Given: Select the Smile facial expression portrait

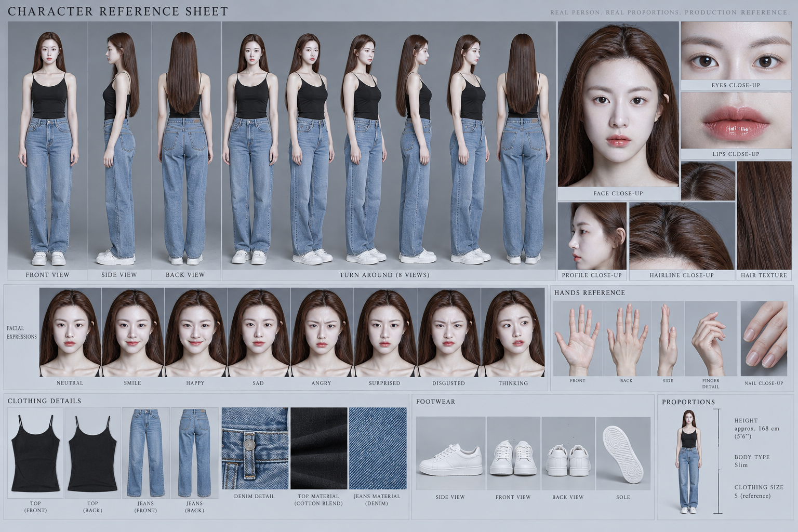Looking at the screenshot, I should 133,333.
